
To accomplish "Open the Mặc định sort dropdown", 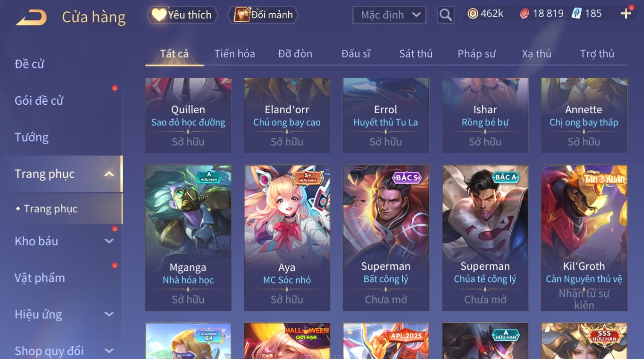I will pyautogui.click(x=389, y=15).
